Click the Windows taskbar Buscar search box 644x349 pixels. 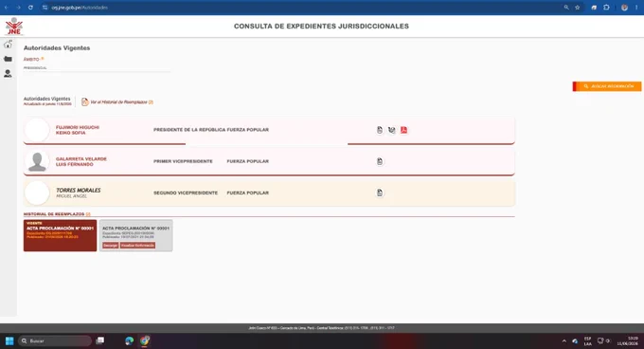55,340
